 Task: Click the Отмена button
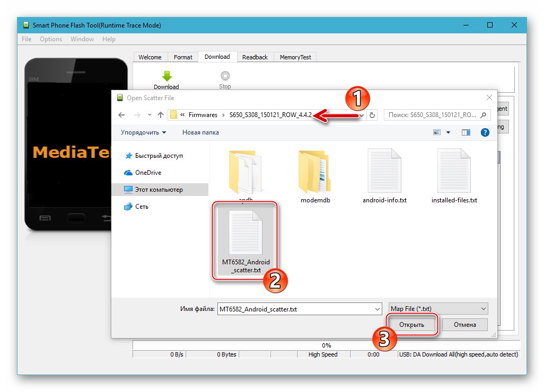(465, 325)
